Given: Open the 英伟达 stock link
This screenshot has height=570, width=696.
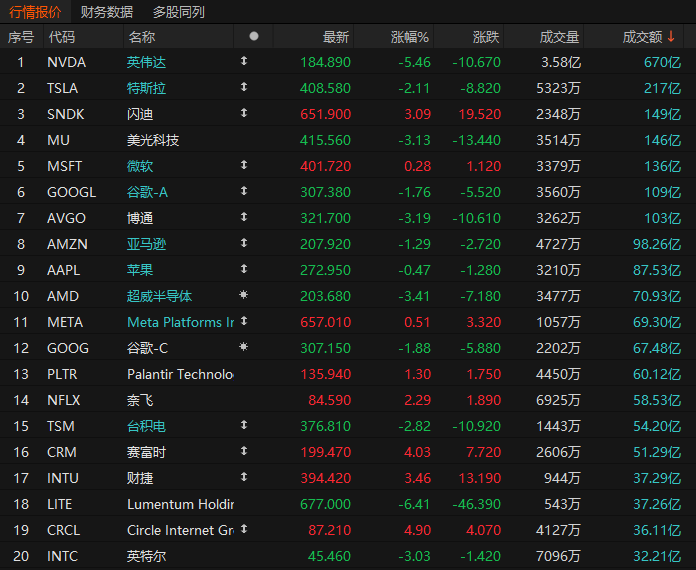Looking at the screenshot, I should pos(146,62).
